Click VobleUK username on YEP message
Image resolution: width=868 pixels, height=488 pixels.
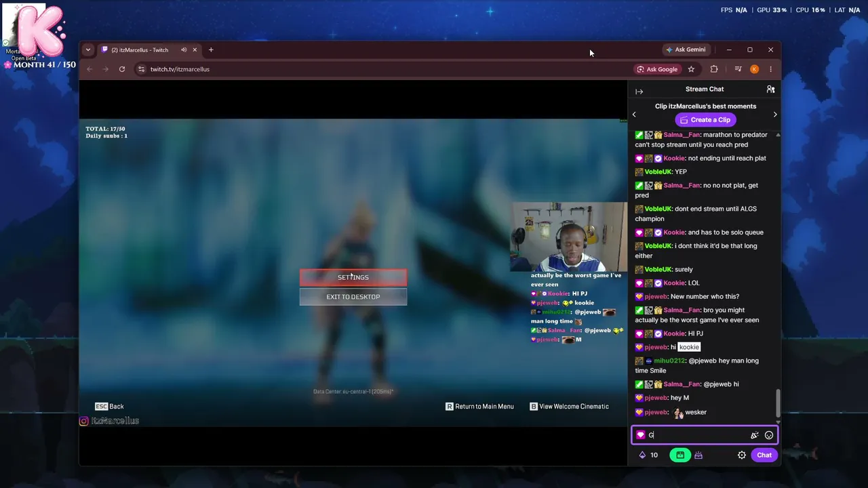pyautogui.click(x=656, y=172)
